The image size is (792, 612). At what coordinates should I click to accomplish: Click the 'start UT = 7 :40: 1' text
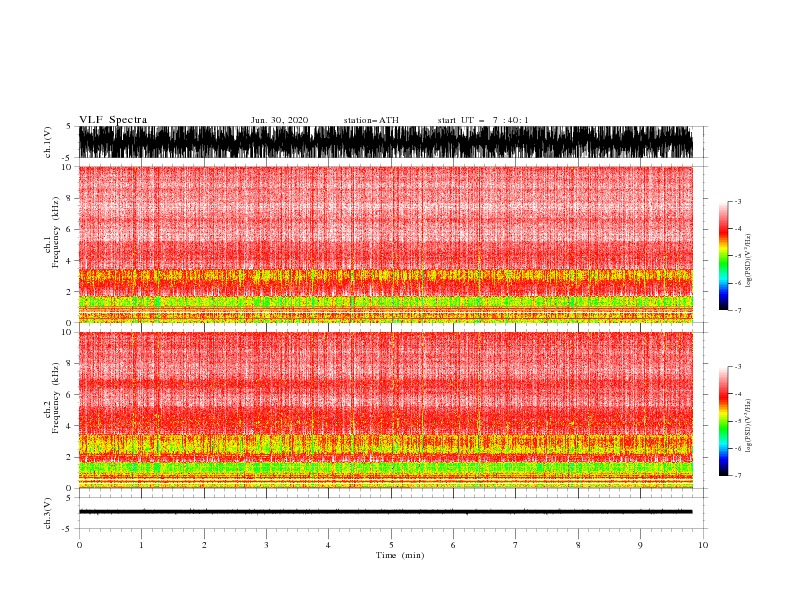(483, 120)
